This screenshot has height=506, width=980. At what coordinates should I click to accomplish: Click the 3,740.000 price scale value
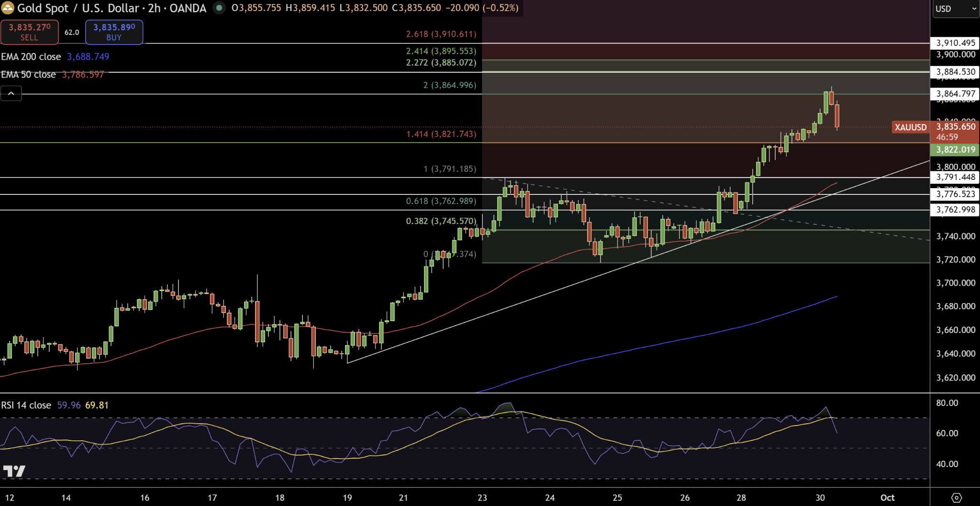pyautogui.click(x=956, y=236)
